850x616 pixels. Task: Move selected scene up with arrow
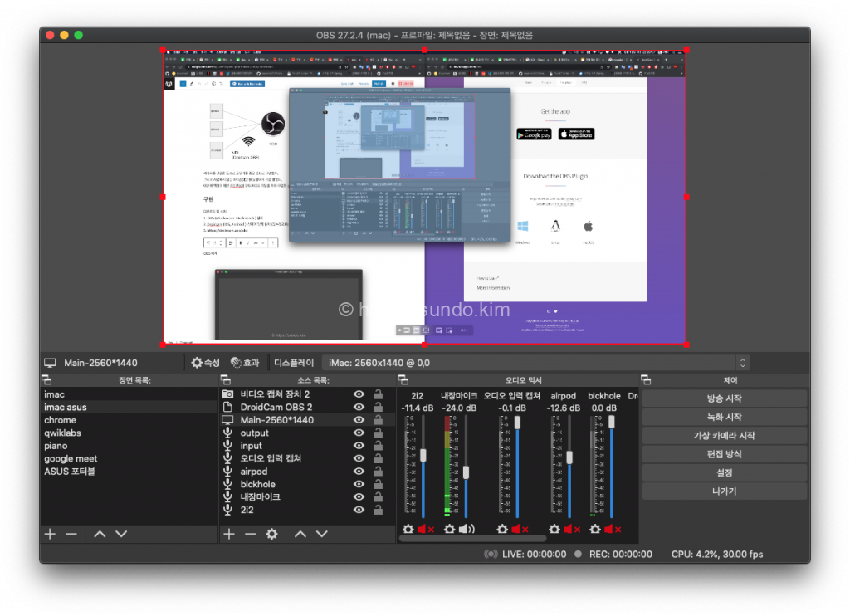coord(100,534)
